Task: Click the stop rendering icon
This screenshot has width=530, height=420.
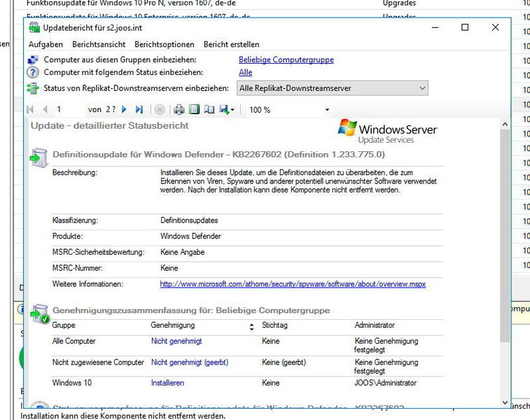Action: (160, 109)
